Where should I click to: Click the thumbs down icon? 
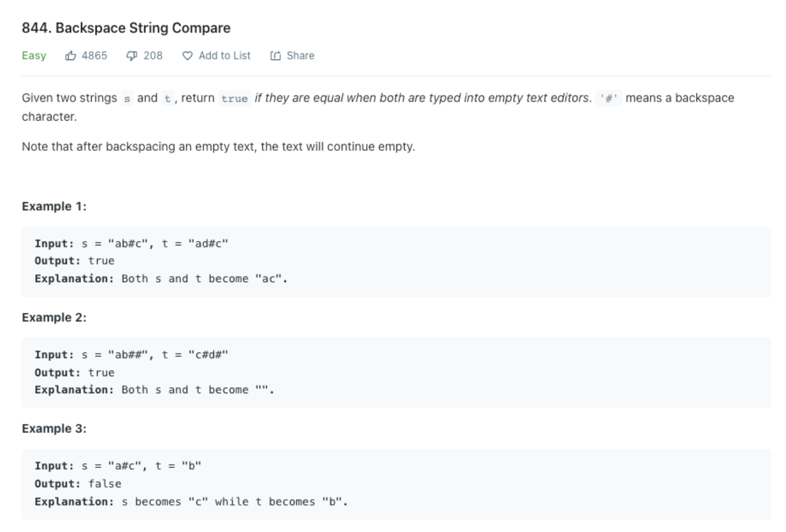point(132,55)
